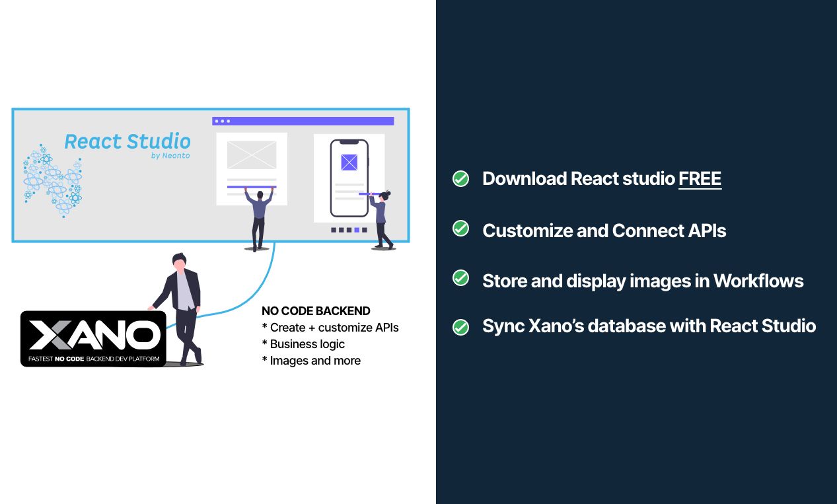
Task: Click the checkmark next to Customize and Connect APIs
Action: [460, 229]
